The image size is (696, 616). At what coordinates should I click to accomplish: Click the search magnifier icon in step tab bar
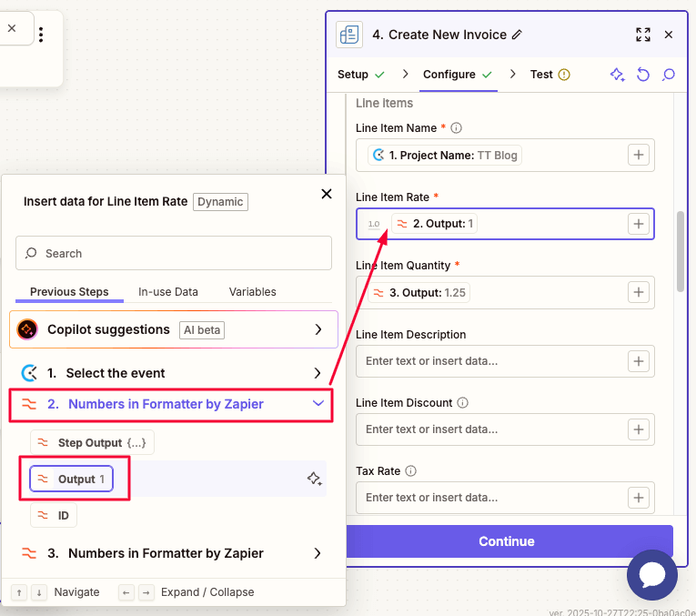pyautogui.click(x=669, y=74)
